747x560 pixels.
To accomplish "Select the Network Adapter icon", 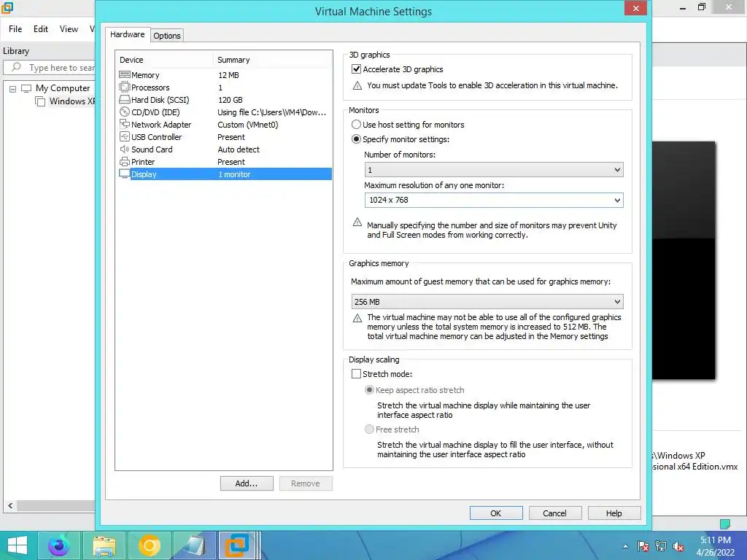I will (124, 124).
